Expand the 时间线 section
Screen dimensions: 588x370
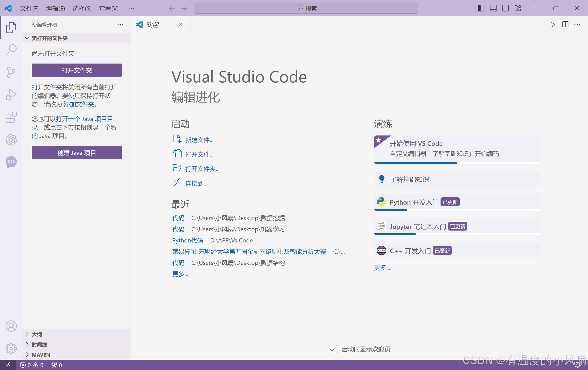(39, 344)
